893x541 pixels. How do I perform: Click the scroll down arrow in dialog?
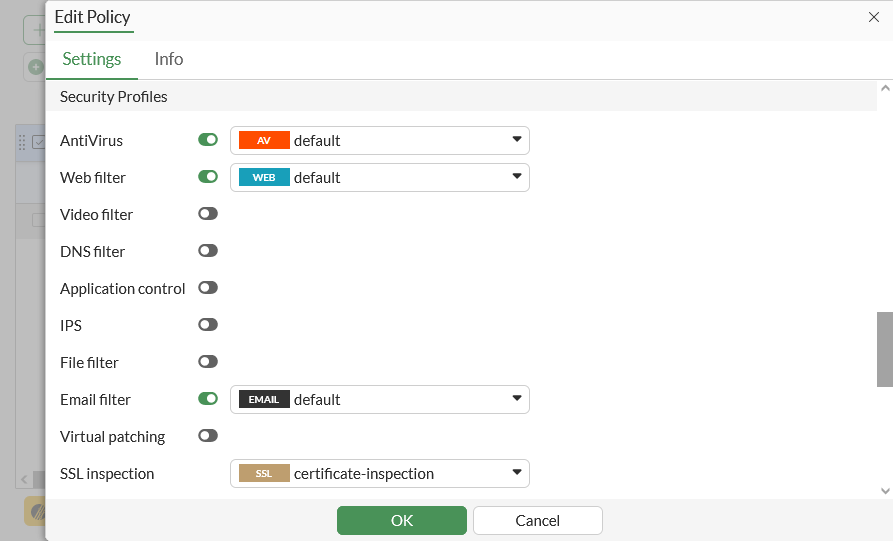click(885, 490)
